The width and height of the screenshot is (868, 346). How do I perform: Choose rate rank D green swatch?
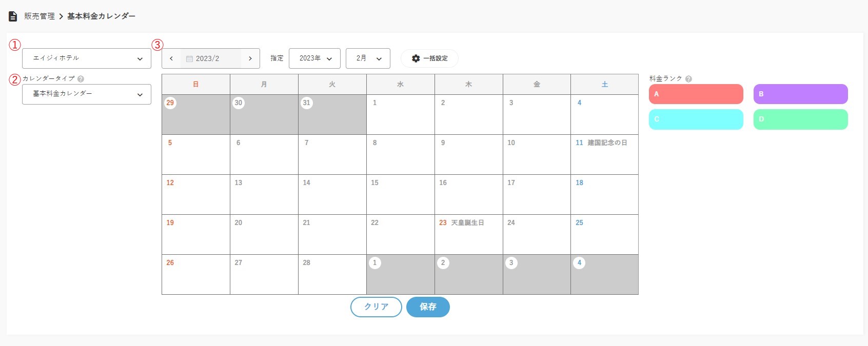pos(800,119)
